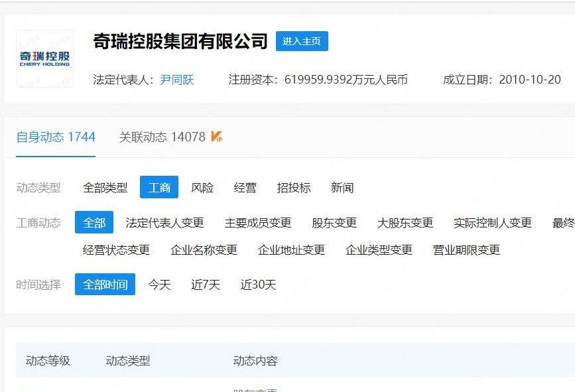
Task: Select 全部类型 dynamic type filter
Action: coord(105,188)
